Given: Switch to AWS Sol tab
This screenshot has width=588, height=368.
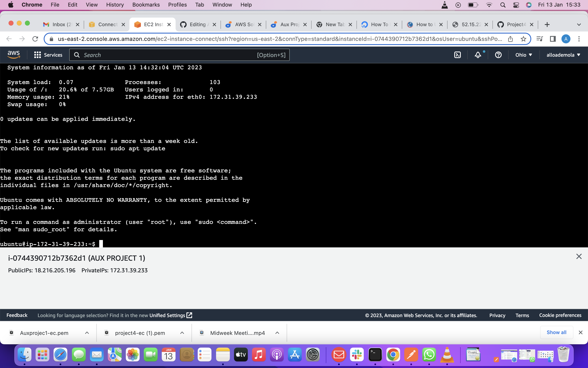Looking at the screenshot, I should 244,25.
